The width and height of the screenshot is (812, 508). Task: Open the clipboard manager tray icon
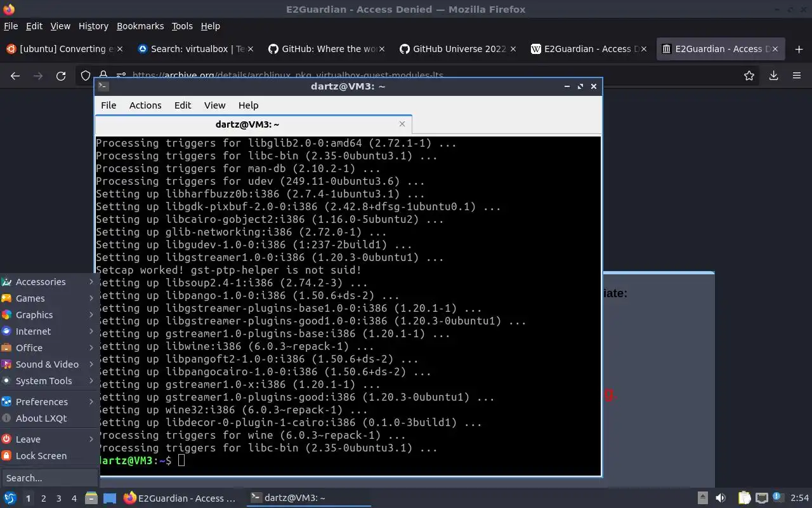[744, 498]
